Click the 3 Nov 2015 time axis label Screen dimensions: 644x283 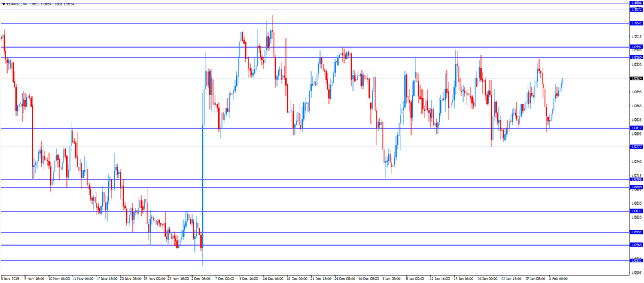click(10, 278)
